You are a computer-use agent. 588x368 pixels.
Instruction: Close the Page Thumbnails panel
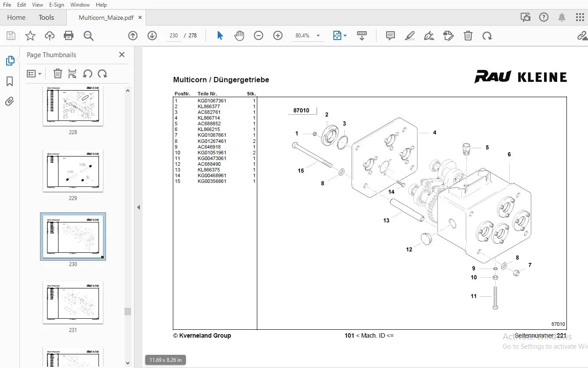click(x=122, y=55)
